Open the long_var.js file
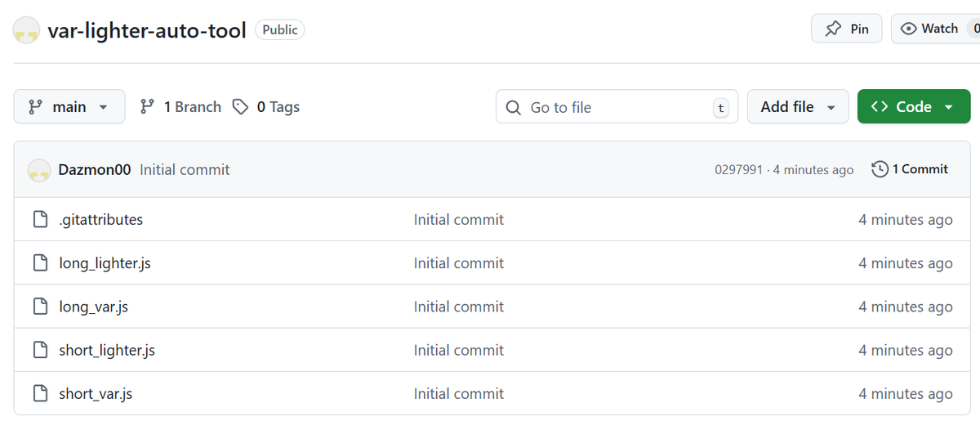980x421 pixels. pyautogui.click(x=93, y=307)
